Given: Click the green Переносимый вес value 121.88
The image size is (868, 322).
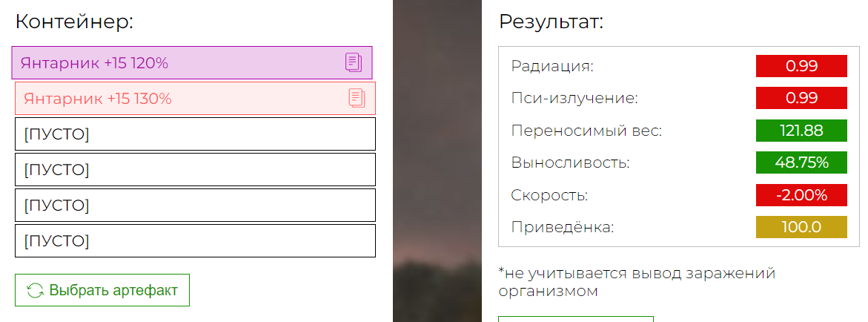Looking at the screenshot, I should click(801, 131).
